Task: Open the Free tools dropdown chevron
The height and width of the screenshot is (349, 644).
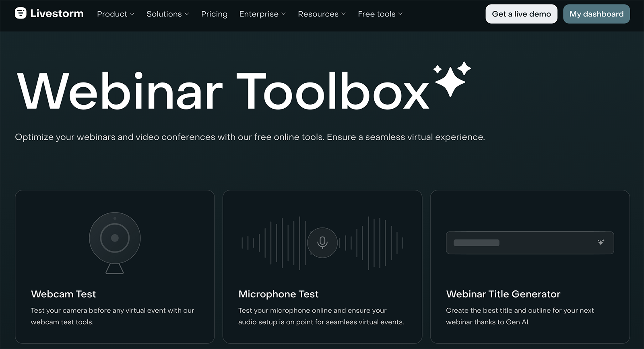Action: click(400, 14)
